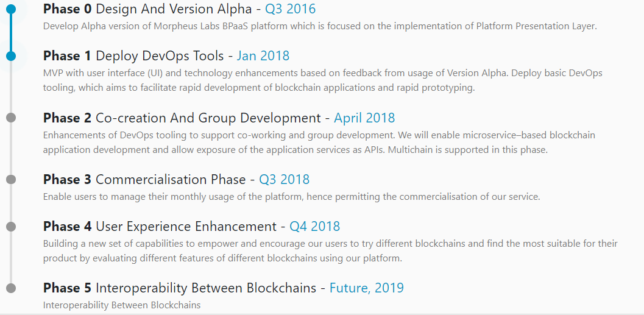Select the Phase 3 timeline marker

[10, 179]
